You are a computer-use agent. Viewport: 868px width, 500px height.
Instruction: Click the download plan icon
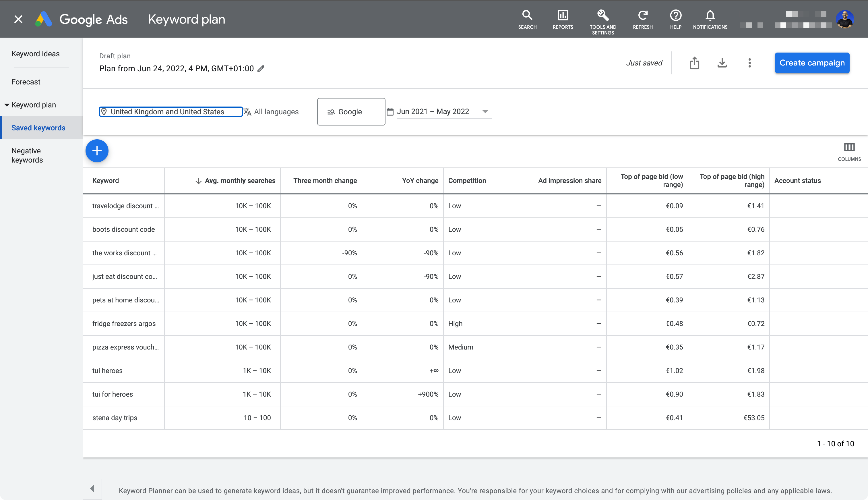click(722, 63)
